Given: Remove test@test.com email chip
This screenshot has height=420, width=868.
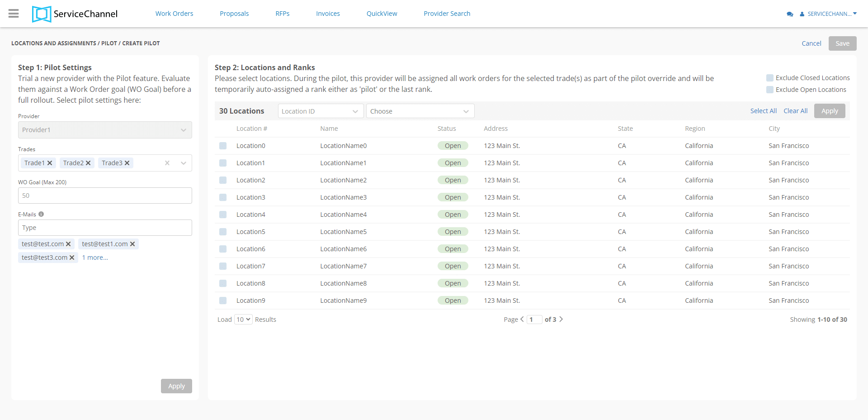Looking at the screenshot, I should tap(68, 244).
